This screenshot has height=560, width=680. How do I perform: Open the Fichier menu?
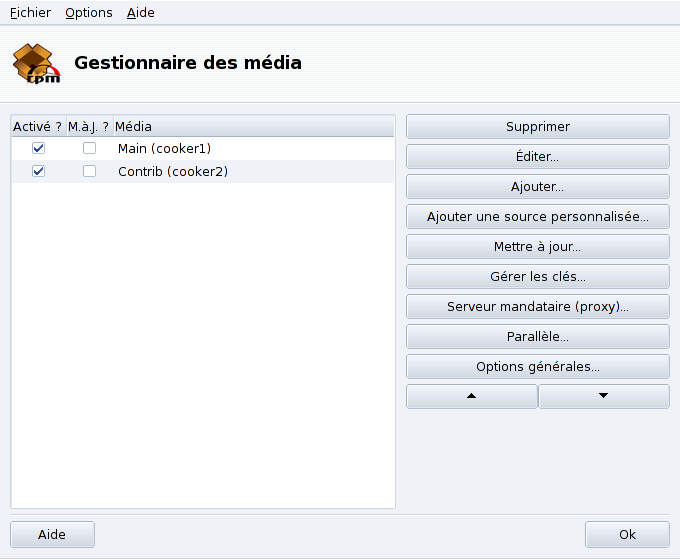click(x=30, y=13)
